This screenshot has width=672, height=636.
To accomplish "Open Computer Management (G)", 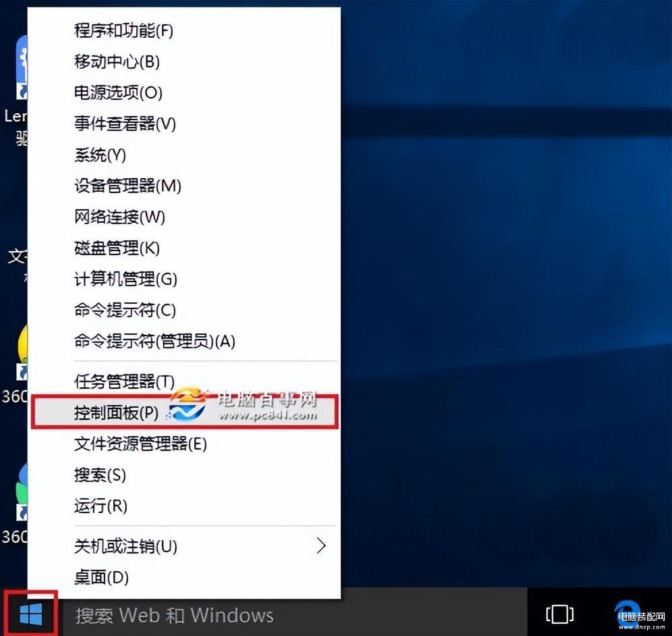I will point(184,279).
